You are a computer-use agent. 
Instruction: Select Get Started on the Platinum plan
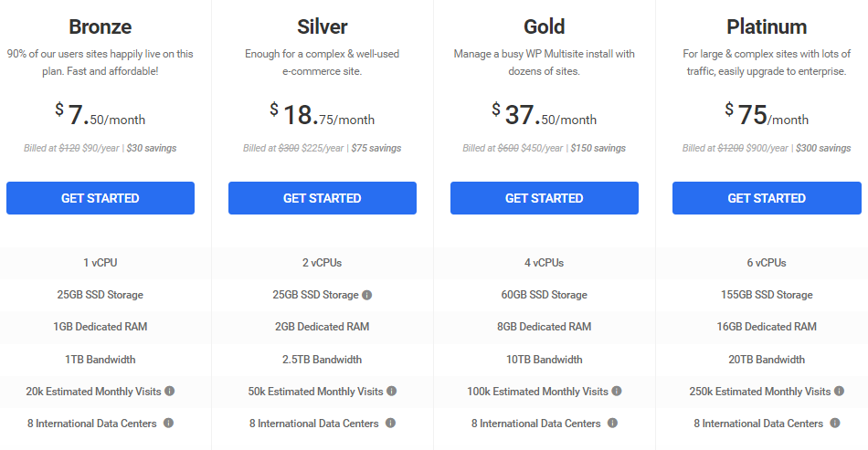pos(767,198)
